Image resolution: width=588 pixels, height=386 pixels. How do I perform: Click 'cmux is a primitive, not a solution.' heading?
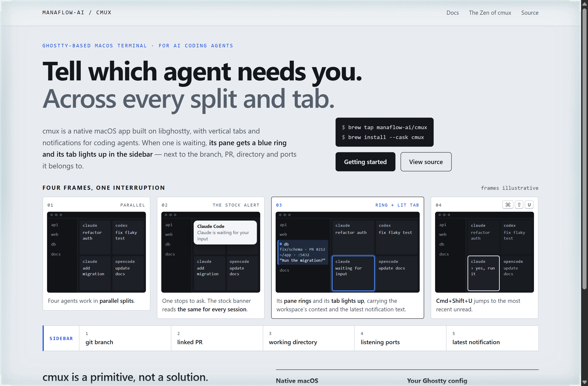pyautogui.click(x=125, y=377)
